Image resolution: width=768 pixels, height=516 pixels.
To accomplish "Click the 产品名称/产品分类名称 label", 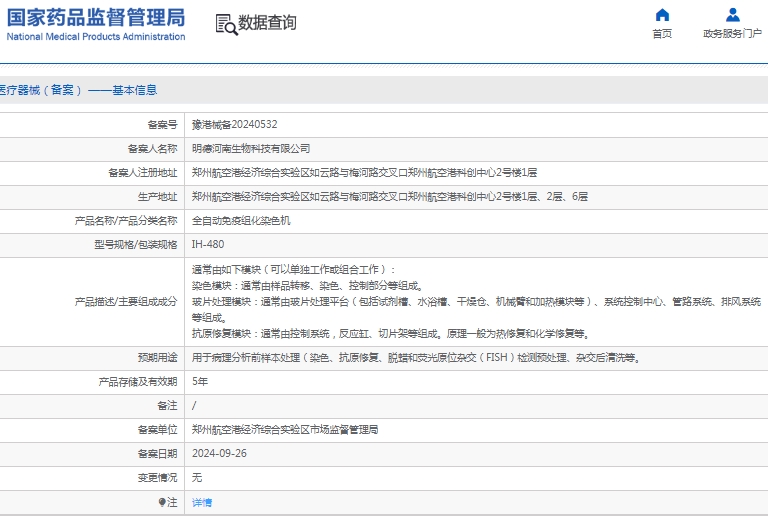I will click(126, 221).
